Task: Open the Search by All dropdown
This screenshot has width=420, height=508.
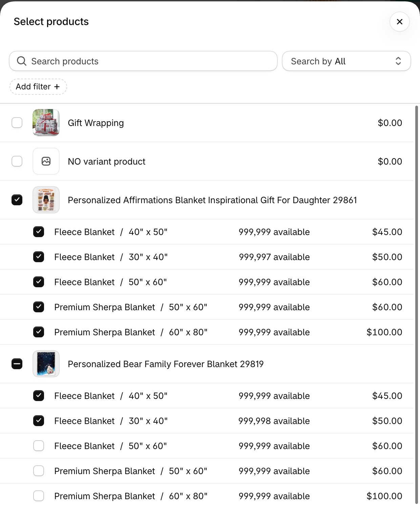Action: point(346,61)
